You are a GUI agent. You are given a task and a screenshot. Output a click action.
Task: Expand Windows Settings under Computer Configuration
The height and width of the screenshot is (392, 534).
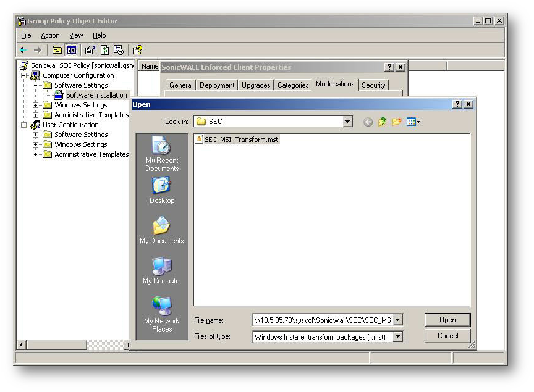click(x=36, y=105)
